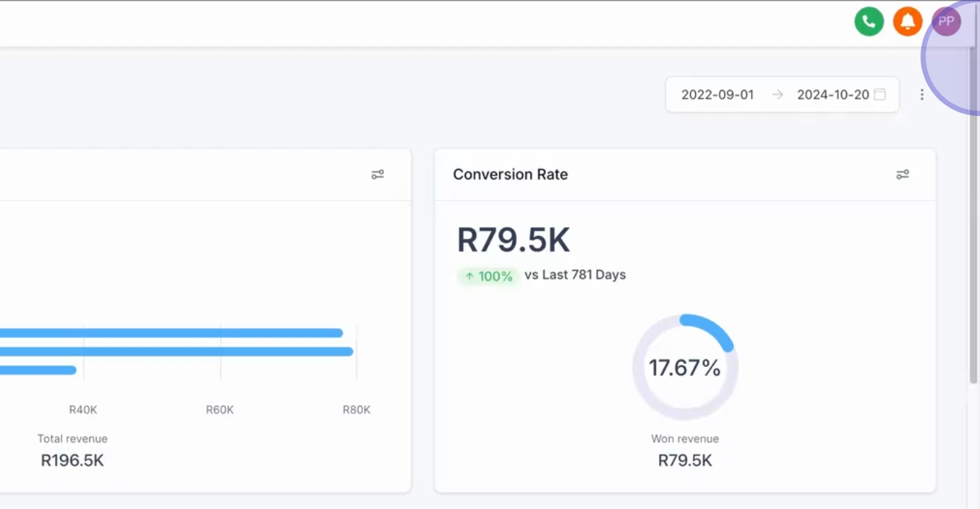Click the calendar icon in date range

880,95
